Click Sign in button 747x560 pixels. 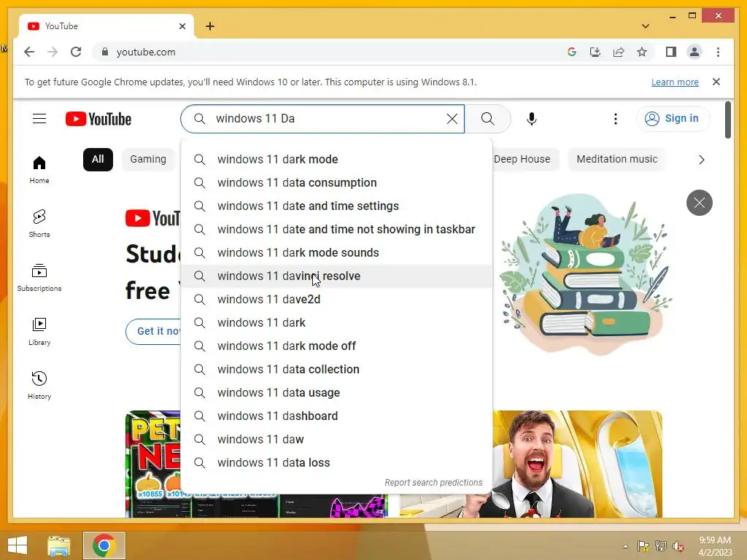point(673,119)
